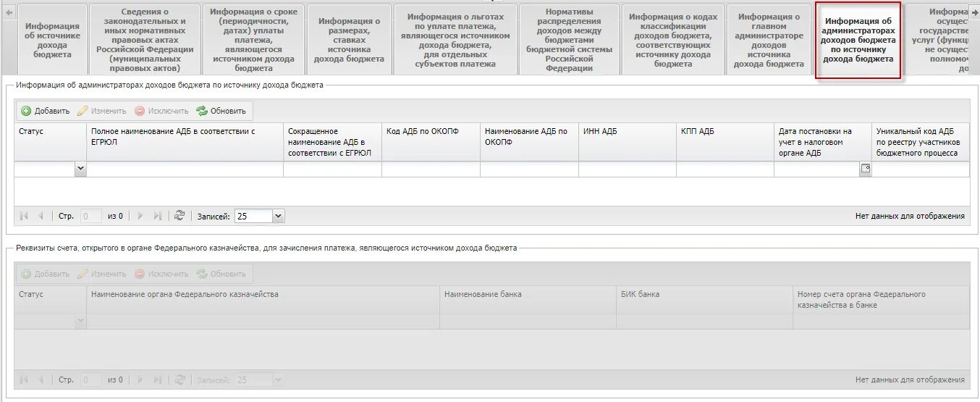Click disabled Добавить in the treasury account section

[46, 274]
